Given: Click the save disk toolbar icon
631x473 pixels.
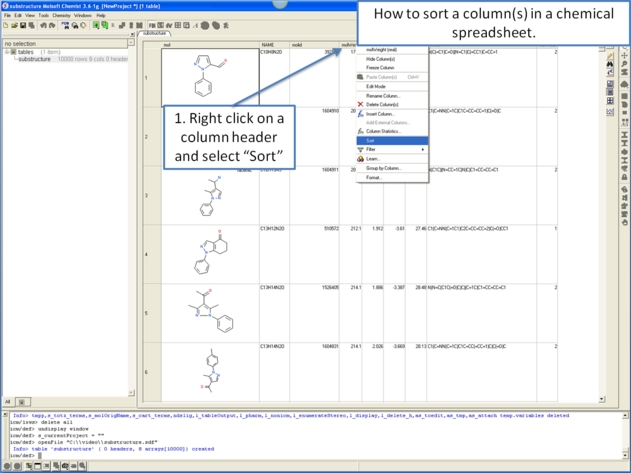Looking at the screenshot, I should pos(23,25).
